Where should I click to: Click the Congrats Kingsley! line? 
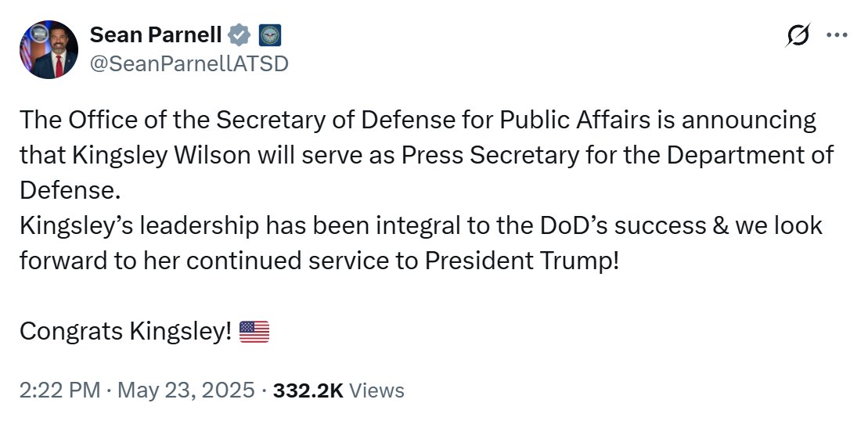(125, 332)
